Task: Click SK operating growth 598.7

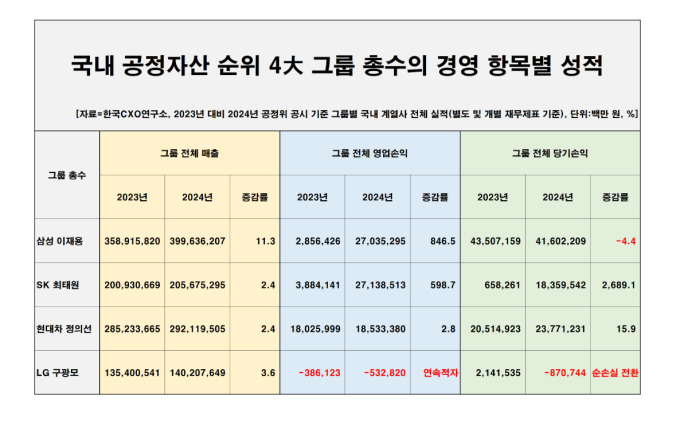Action: [443, 285]
